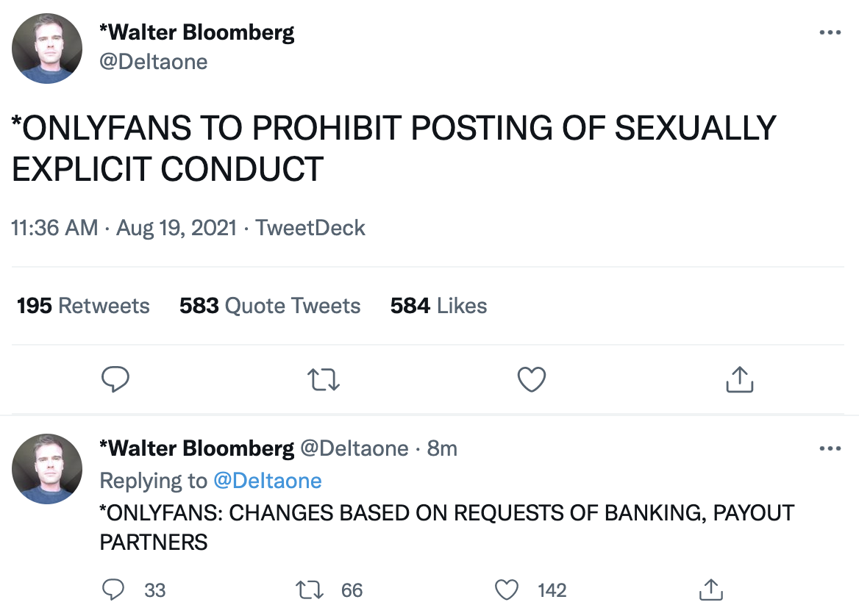Show the 584 Likes list
Viewport: 859px width, 616px height.
click(x=438, y=306)
